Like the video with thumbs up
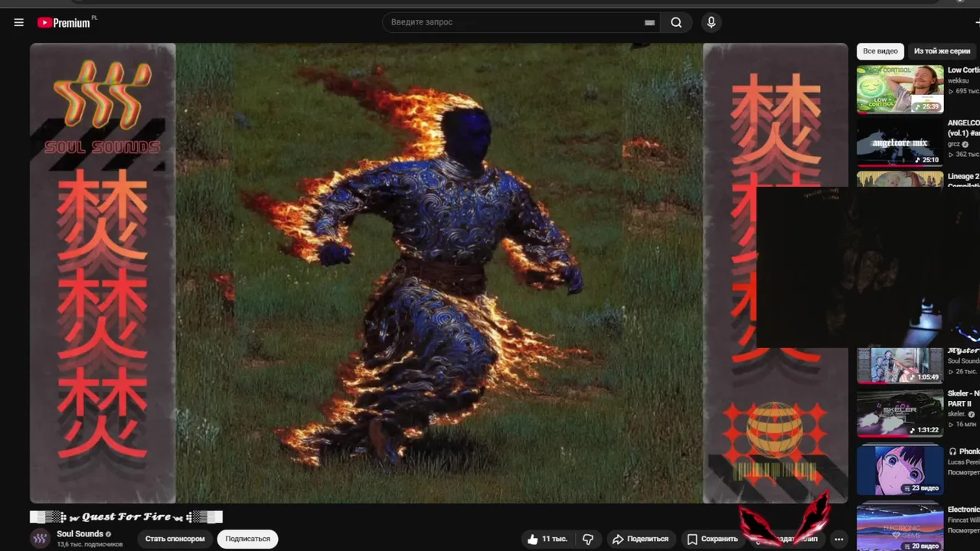Image resolution: width=980 pixels, height=551 pixels. (547, 539)
